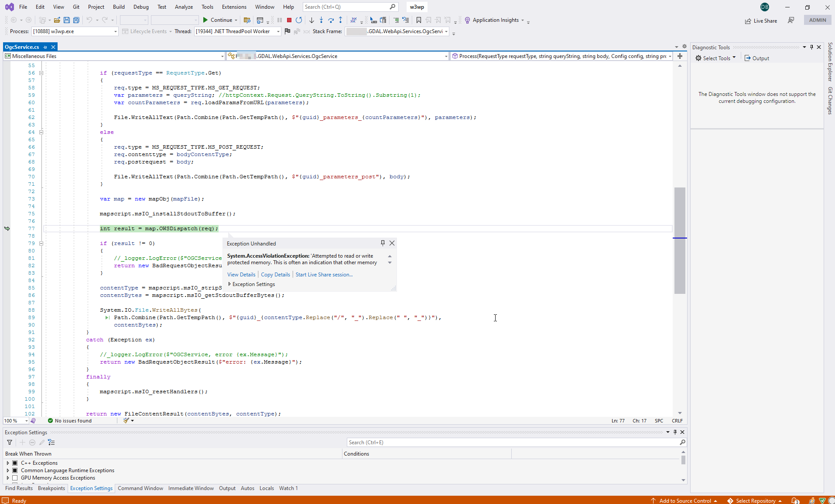Click the Application Insights lightbulb icon
The width and height of the screenshot is (835, 504).
click(x=467, y=20)
